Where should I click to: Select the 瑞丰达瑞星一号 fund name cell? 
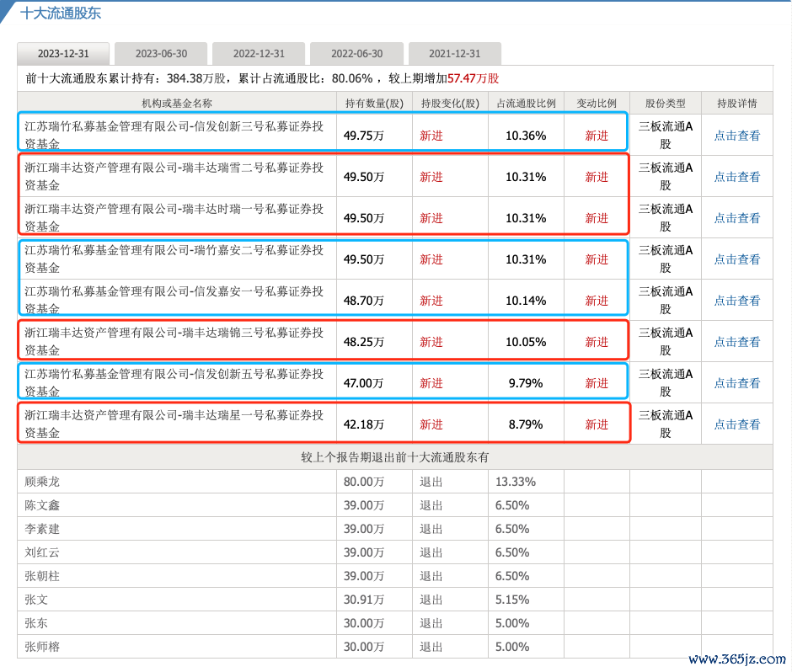(177, 424)
